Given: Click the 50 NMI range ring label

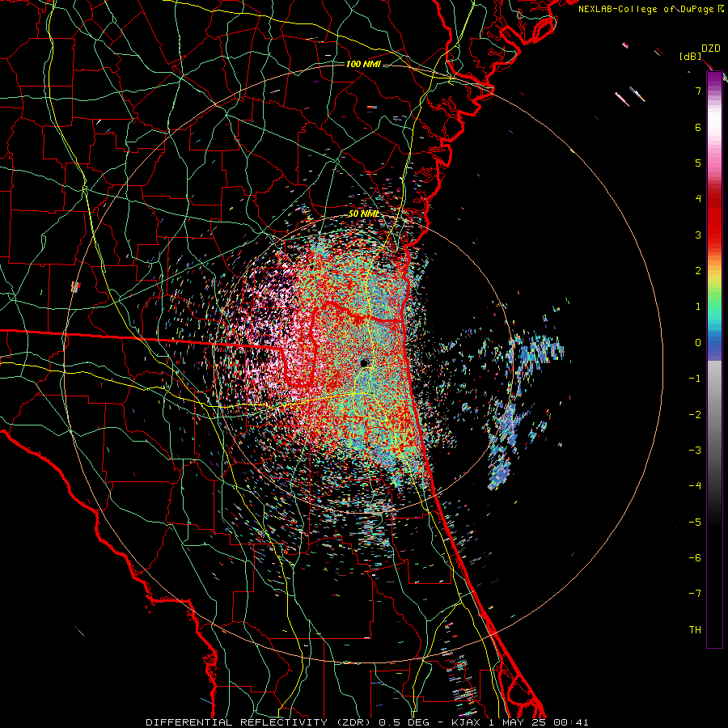Looking at the screenshot, I should click(x=363, y=214).
